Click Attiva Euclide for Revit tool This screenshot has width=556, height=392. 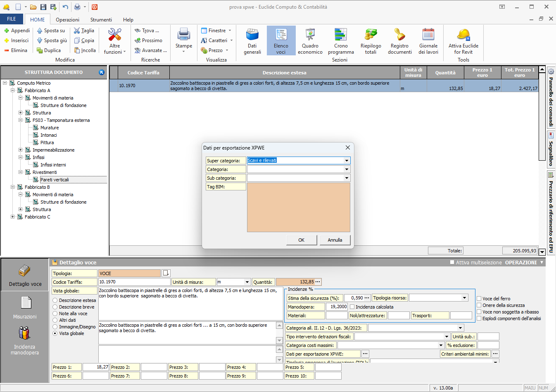pos(463,41)
